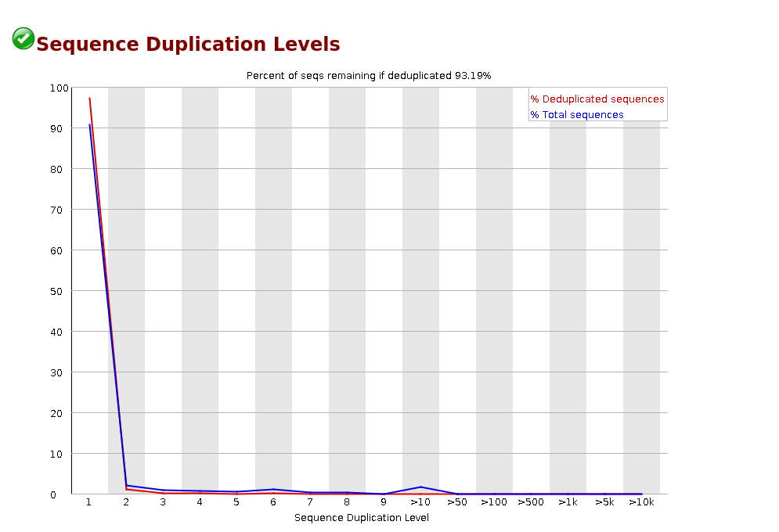
Task: Click the y-axis value 50
Action: click(x=56, y=291)
